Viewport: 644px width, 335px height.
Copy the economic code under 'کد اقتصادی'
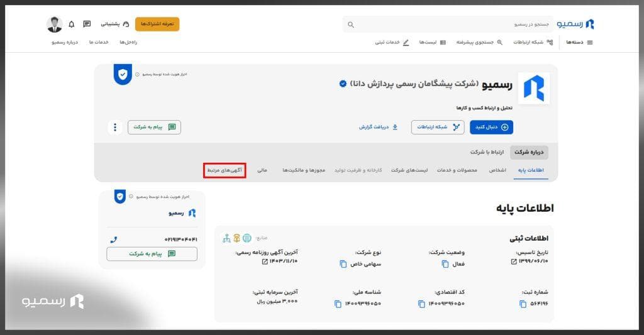[x=421, y=304]
